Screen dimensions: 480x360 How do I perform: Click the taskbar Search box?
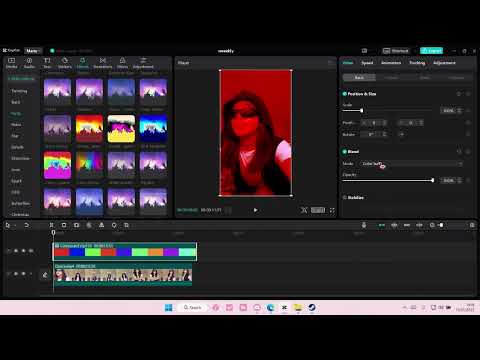tap(193, 307)
